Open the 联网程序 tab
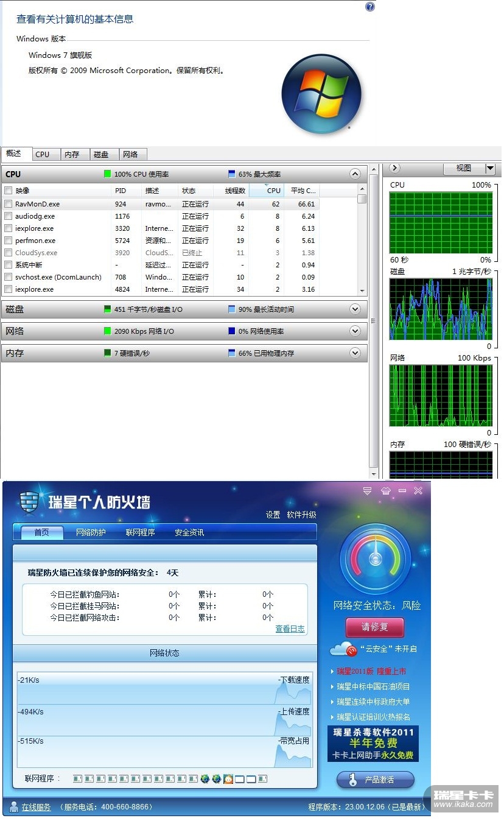 (140, 532)
